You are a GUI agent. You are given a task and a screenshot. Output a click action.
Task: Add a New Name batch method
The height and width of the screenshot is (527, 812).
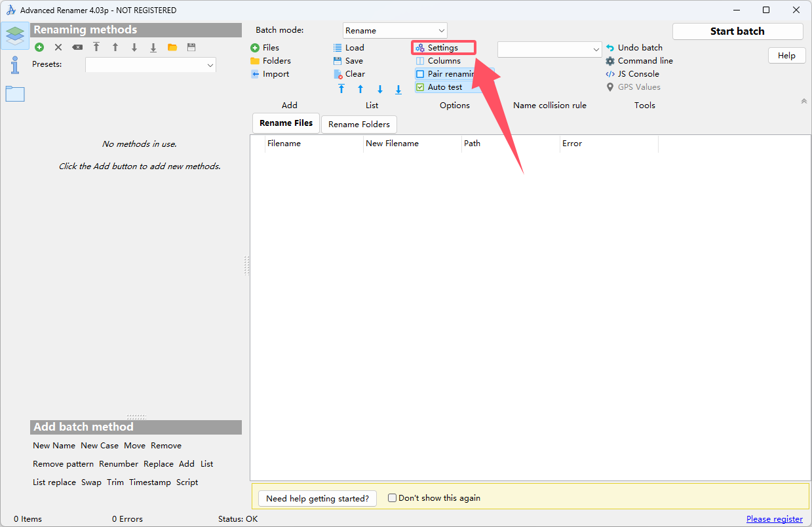[54, 446]
